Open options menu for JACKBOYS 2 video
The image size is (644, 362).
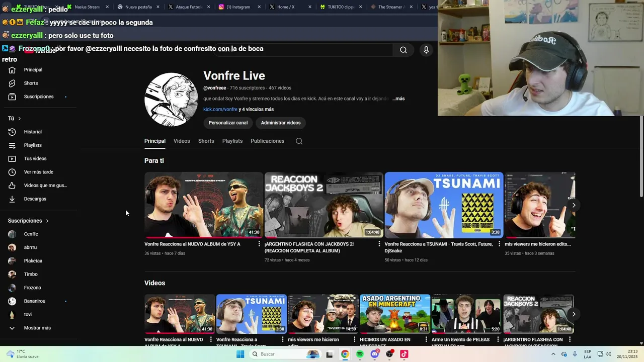coord(379,244)
